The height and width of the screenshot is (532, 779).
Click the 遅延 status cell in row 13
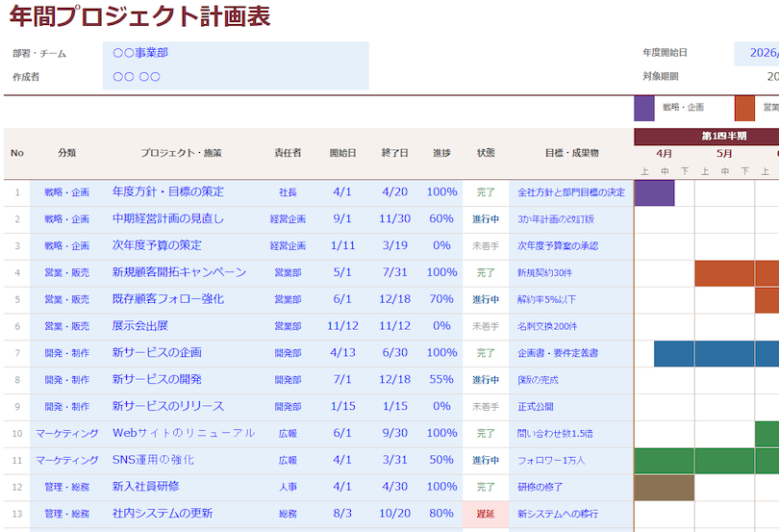click(x=486, y=515)
